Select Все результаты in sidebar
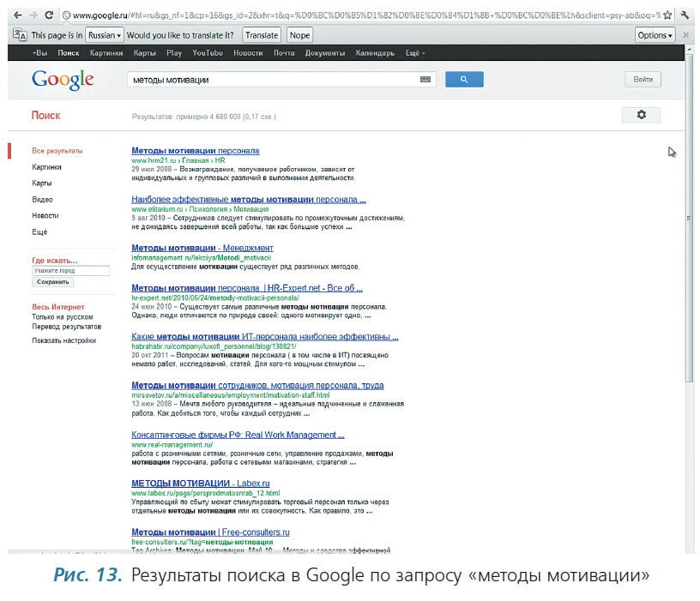This screenshot has width=700, height=601. 57,151
